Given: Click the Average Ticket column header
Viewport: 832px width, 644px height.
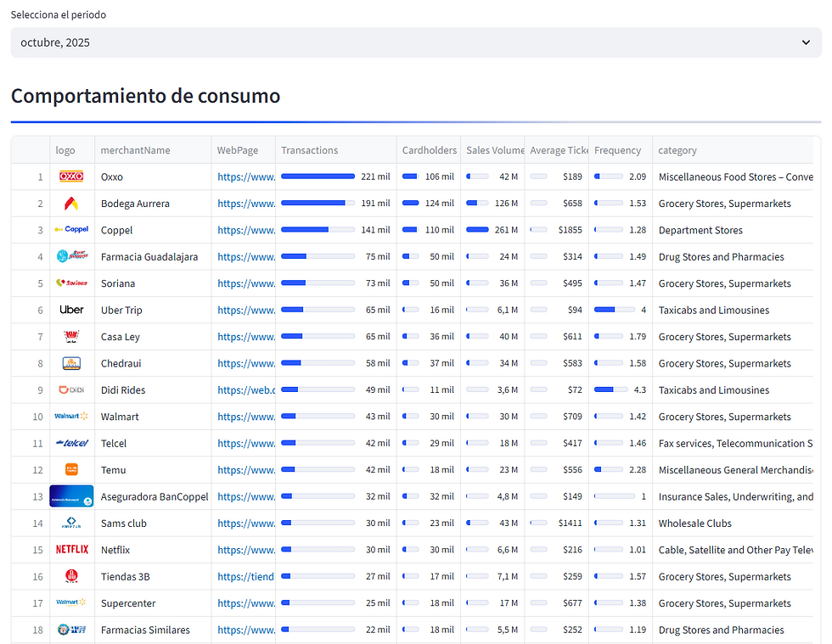Looking at the screenshot, I should pyautogui.click(x=557, y=150).
